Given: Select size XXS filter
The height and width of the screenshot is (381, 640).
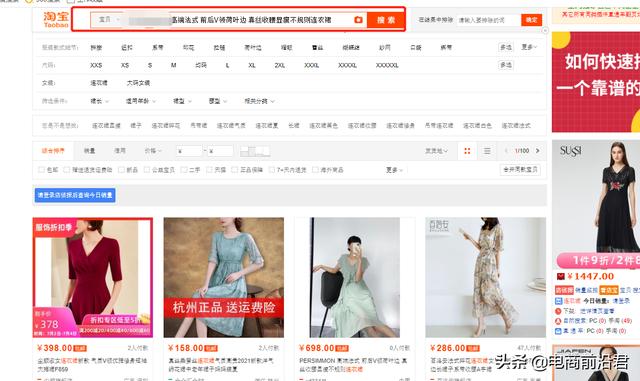Looking at the screenshot, I should (x=96, y=65).
